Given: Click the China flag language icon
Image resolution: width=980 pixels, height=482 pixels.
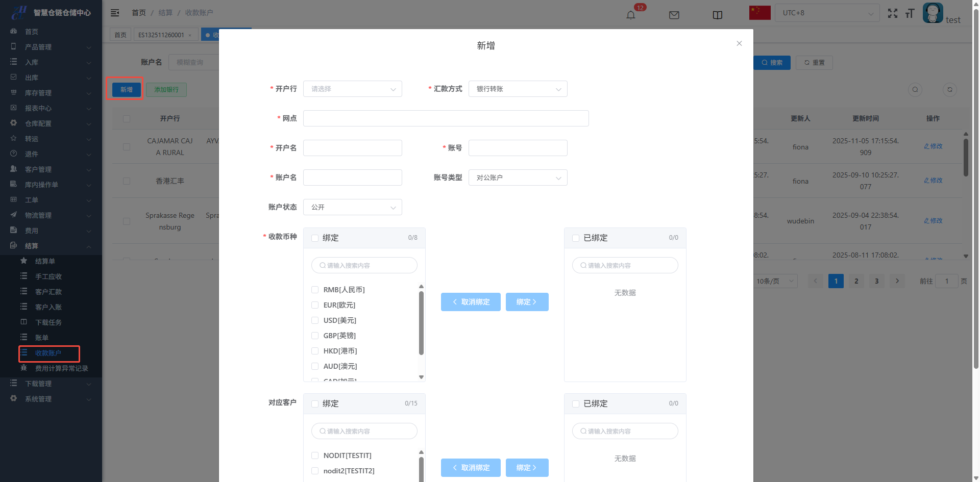Looking at the screenshot, I should point(759,13).
